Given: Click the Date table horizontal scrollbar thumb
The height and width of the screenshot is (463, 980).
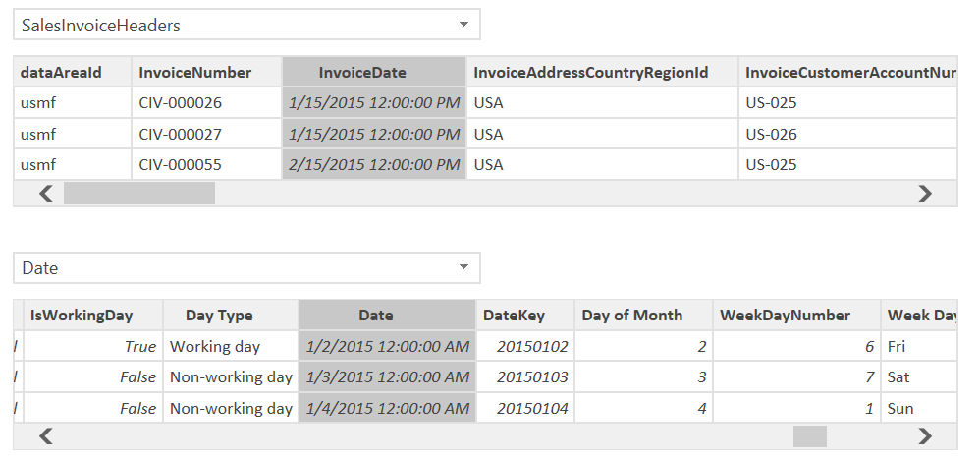Looking at the screenshot, I should click(809, 436).
